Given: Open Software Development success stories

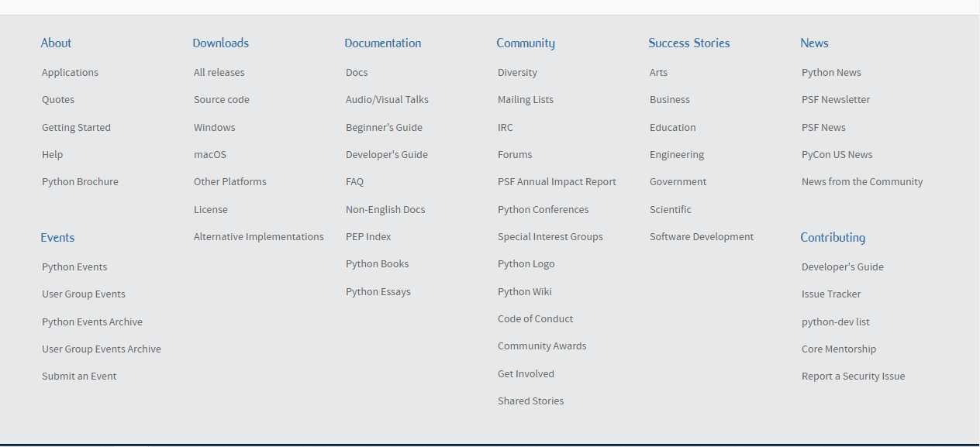Looking at the screenshot, I should (x=701, y=237).
